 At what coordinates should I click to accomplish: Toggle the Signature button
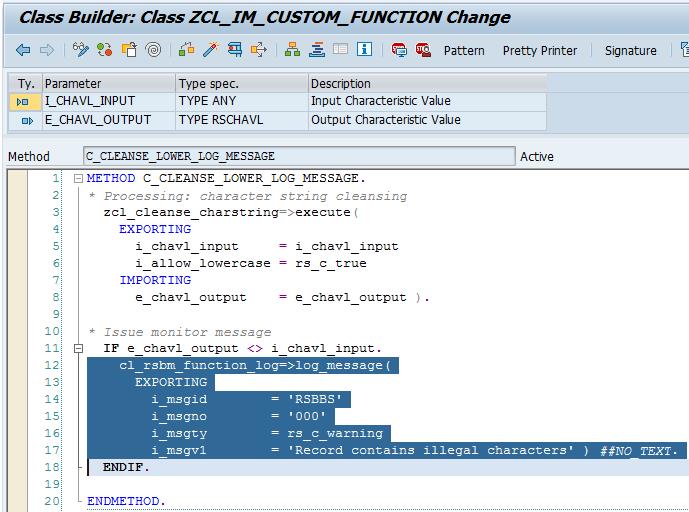[630, 50]
